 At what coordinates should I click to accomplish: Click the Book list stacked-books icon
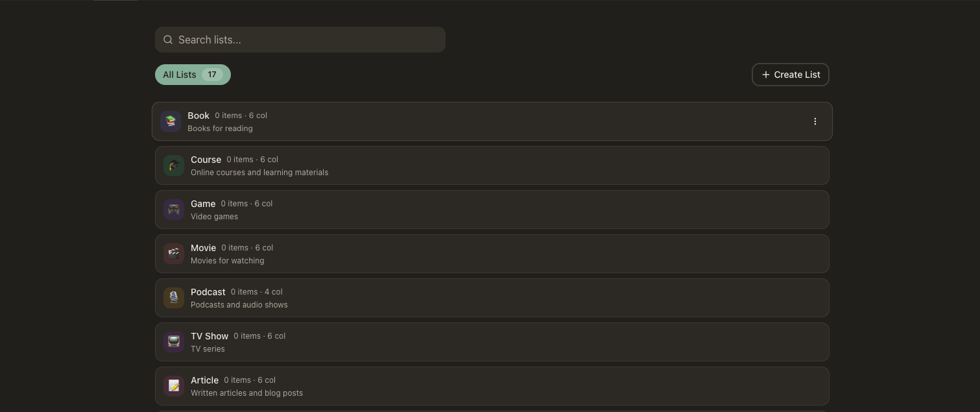(x=171, y=121)
